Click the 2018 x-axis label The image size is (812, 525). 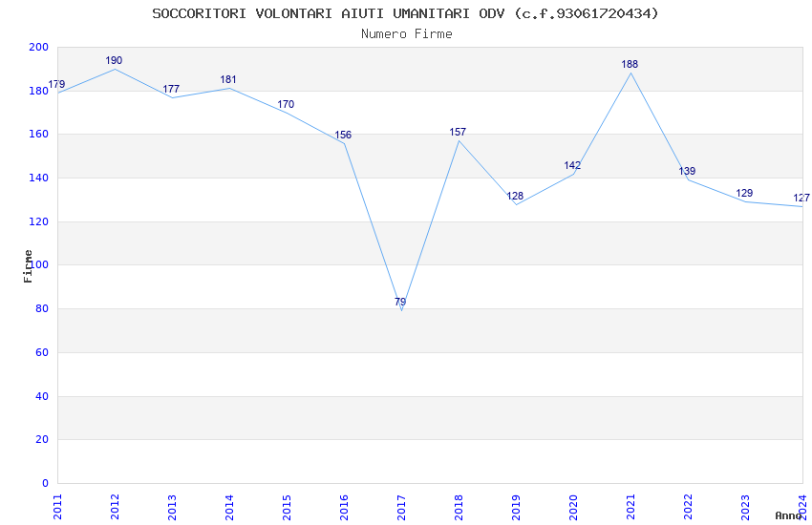459,507
